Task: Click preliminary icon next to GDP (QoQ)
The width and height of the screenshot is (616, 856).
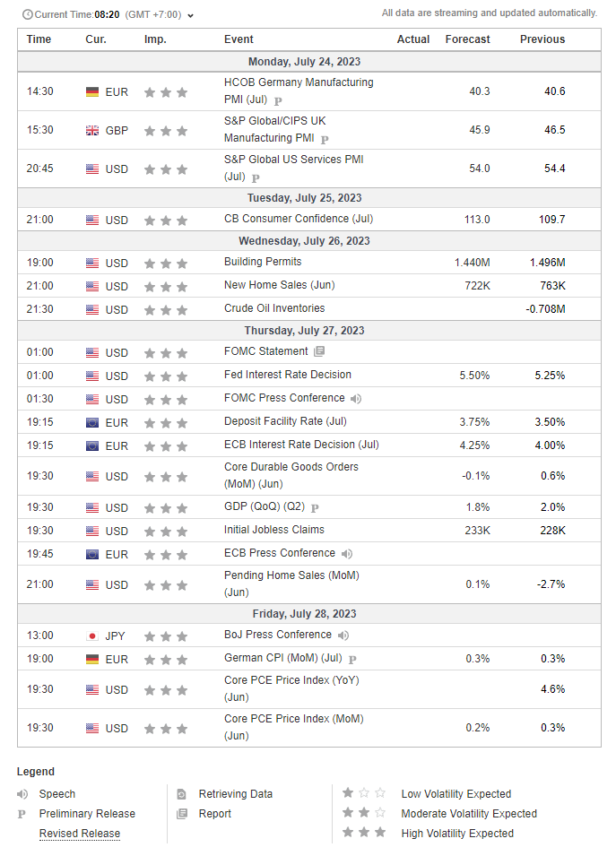Action: tap(316, 508)
